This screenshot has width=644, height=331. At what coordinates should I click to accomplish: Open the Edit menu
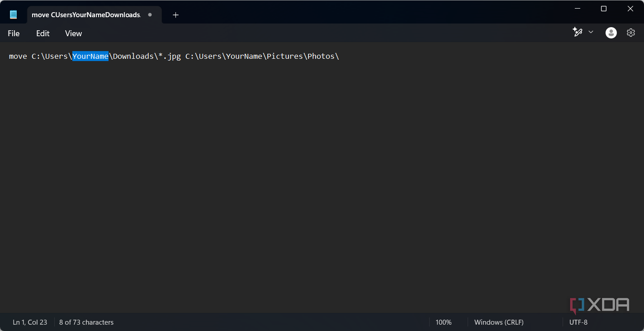[x=43, y=33]
